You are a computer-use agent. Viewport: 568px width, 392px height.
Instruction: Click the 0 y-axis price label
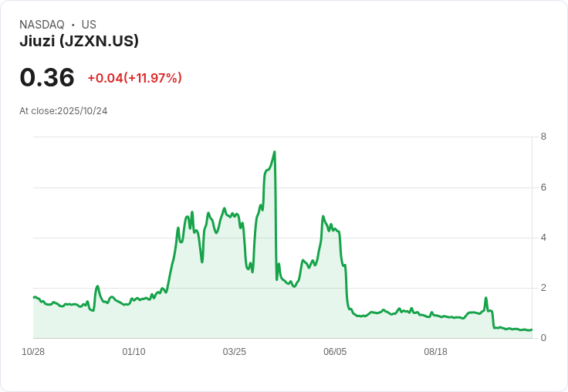click(543, 338)
